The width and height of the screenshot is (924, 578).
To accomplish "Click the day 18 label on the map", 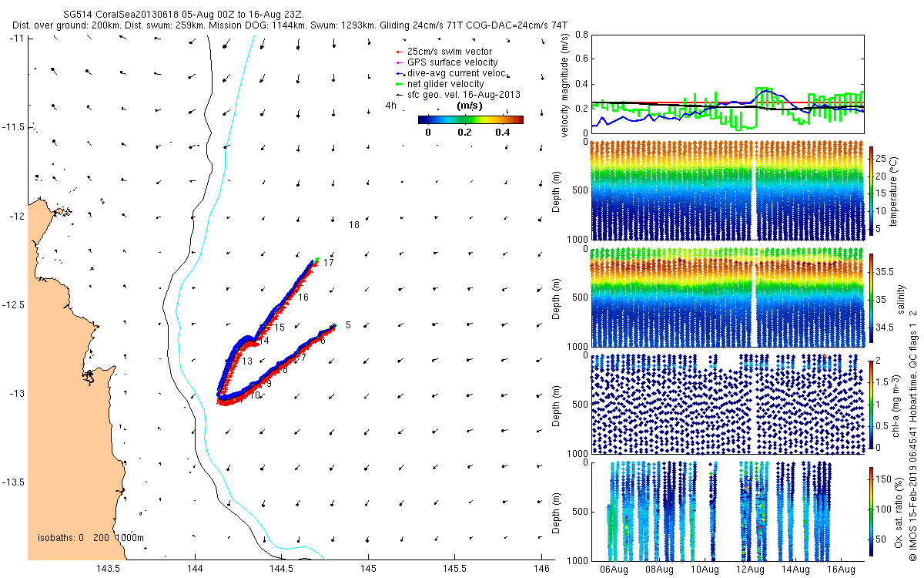I will [354, 225].
